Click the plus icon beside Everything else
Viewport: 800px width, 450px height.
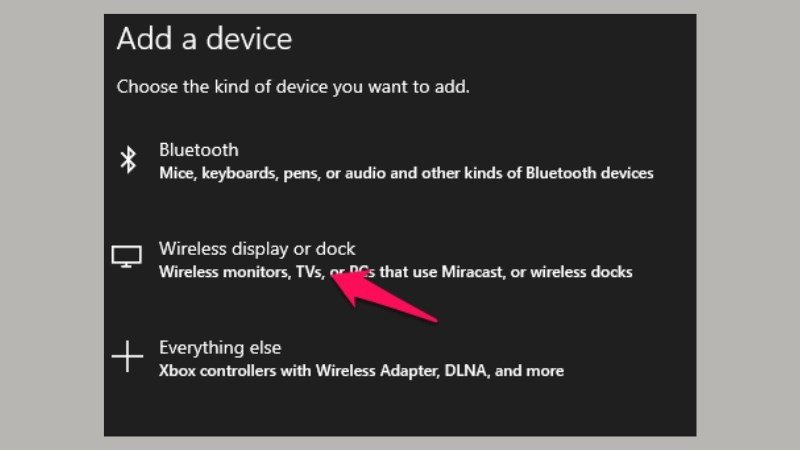(127, 357)
